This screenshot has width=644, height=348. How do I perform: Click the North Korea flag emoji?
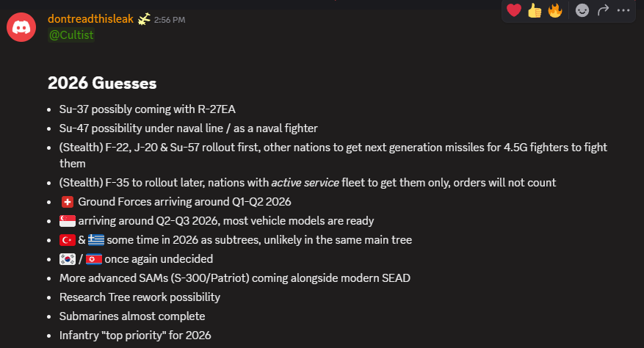(x=94, y=258)
